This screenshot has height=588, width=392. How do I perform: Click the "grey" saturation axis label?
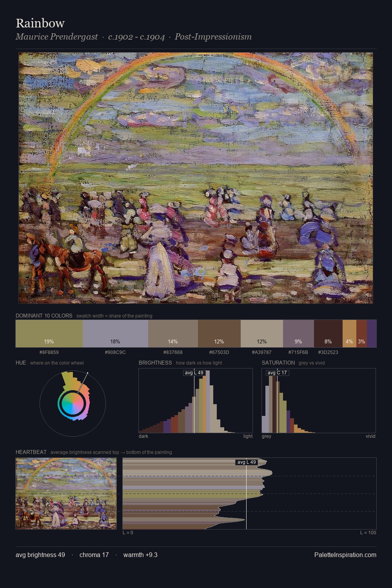[x=267, y=436]
